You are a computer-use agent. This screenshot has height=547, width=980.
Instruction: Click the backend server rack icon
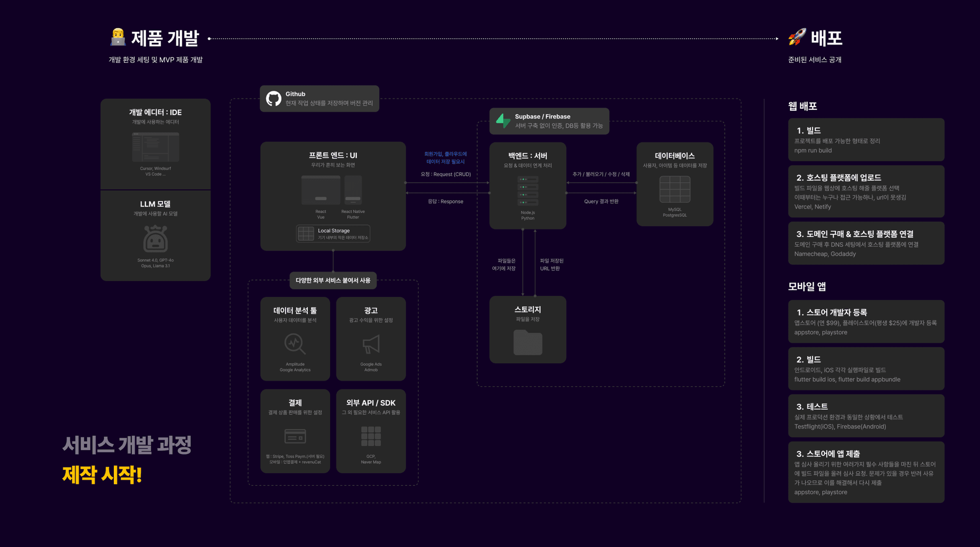(528, 191)
